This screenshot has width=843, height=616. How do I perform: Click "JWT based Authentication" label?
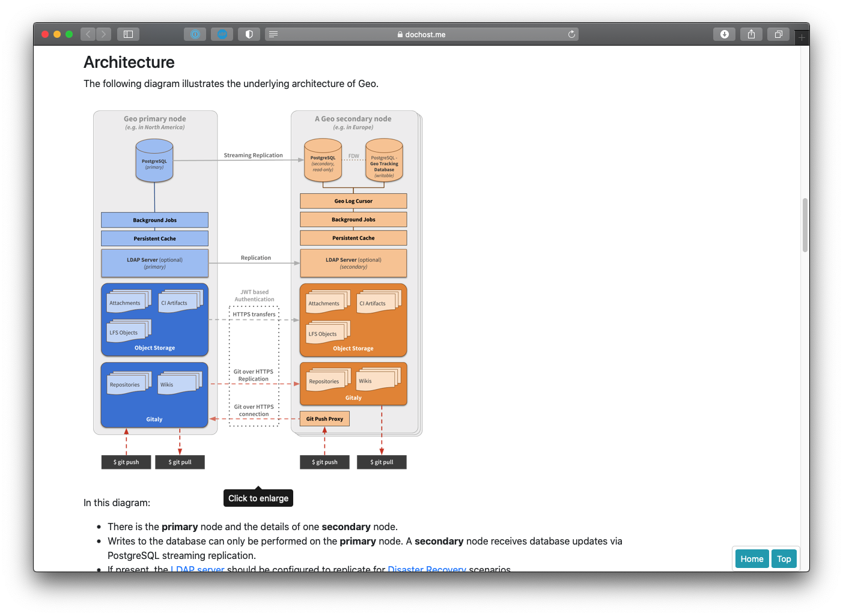click(254, 296)
